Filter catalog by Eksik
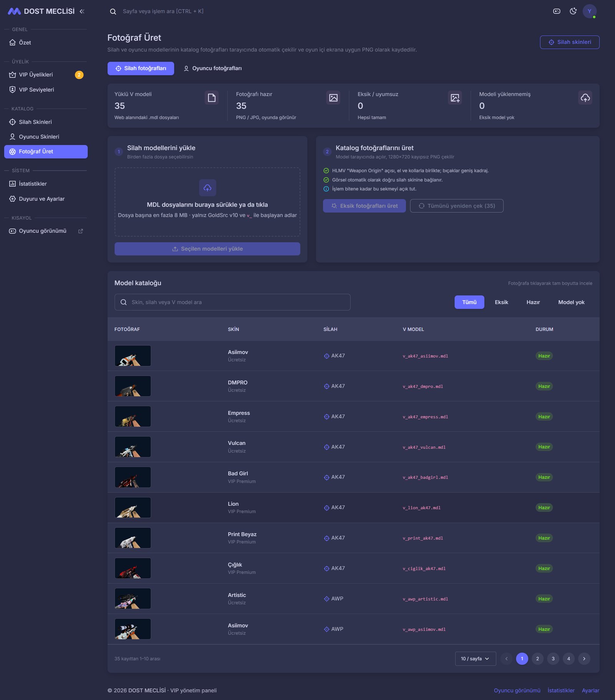Viewport: 615px width, 700px height. click(501, 302)
